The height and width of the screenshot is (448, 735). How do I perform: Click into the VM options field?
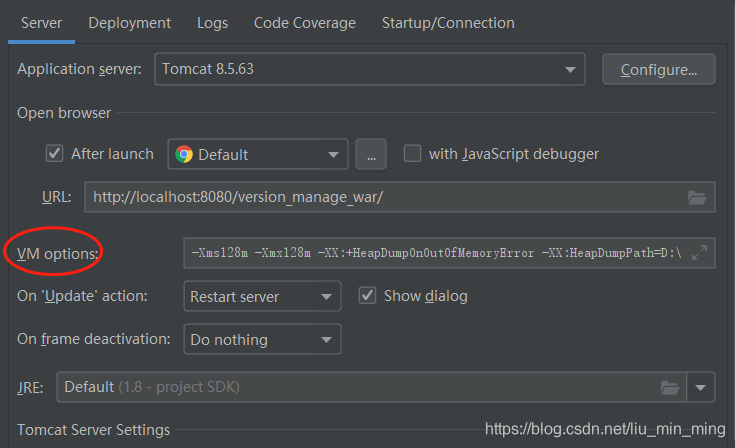[x=449, y=253]
